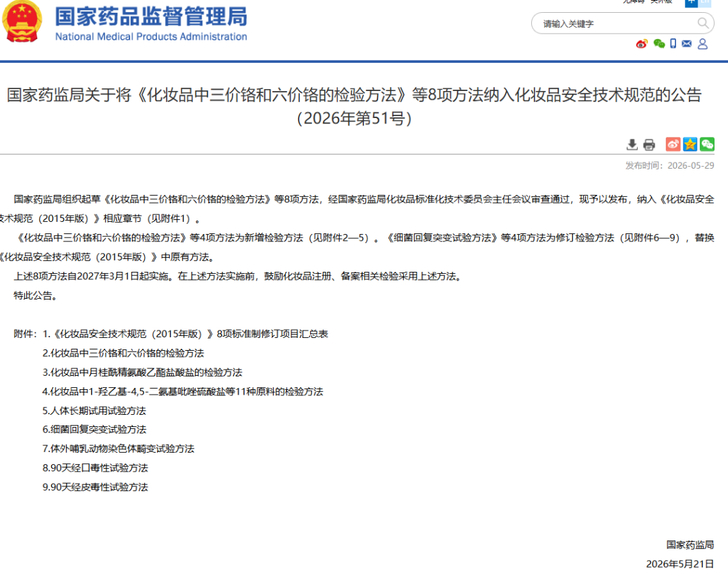Share announcement to WeChat green icon
The image size is (728, 570).
pyautogui.click(x=707, y=144)
